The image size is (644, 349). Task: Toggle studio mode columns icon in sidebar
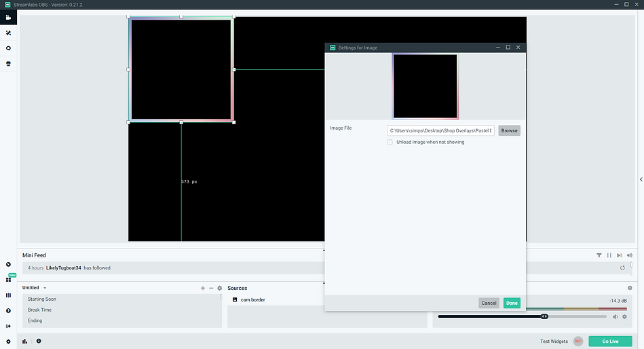(8, 295)
